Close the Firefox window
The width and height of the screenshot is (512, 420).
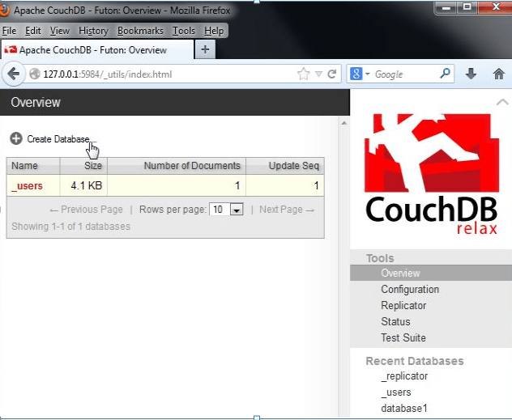coord(495,8)
